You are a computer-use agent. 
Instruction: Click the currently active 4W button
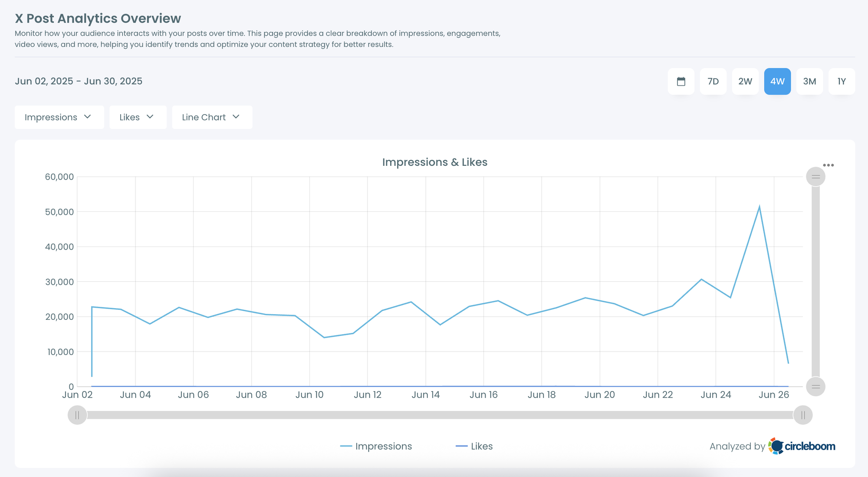pyautogui.click(x=777, y=81)
